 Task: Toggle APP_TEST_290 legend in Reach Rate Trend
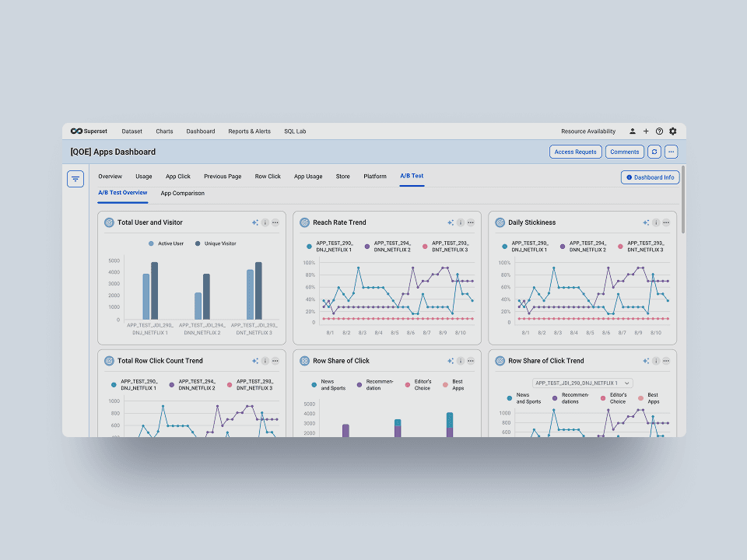click(330, 247)
